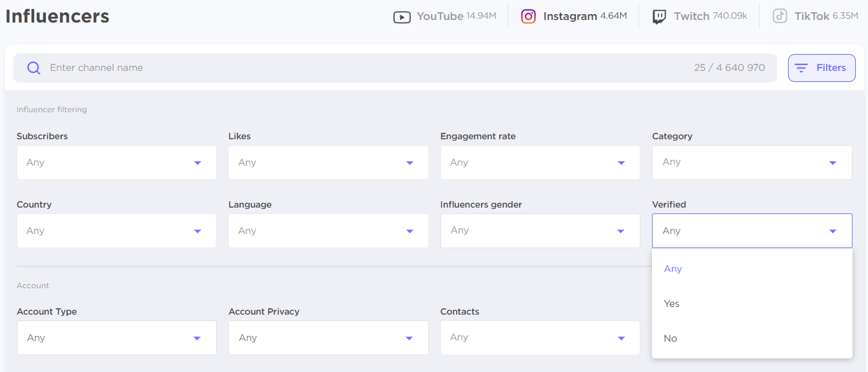Select Any in Verified options list
The height and width of the screenshot is (372, 868).
(x=752, y=269)
